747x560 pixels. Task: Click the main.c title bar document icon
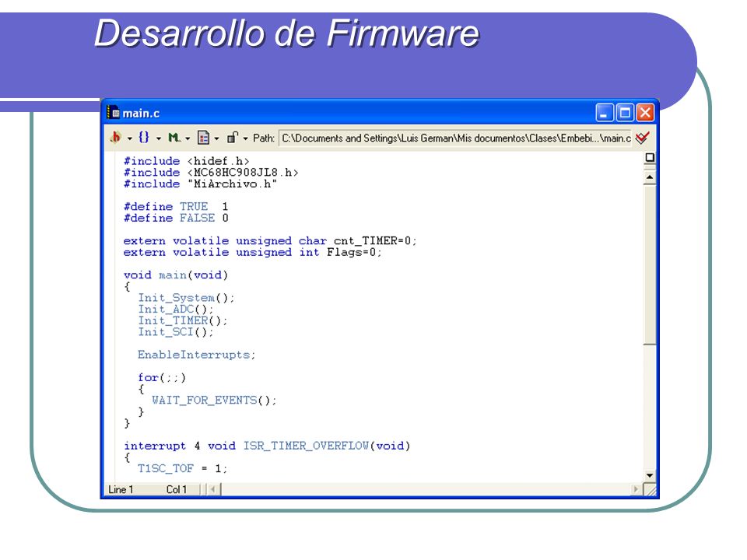[x=113, y=112]
